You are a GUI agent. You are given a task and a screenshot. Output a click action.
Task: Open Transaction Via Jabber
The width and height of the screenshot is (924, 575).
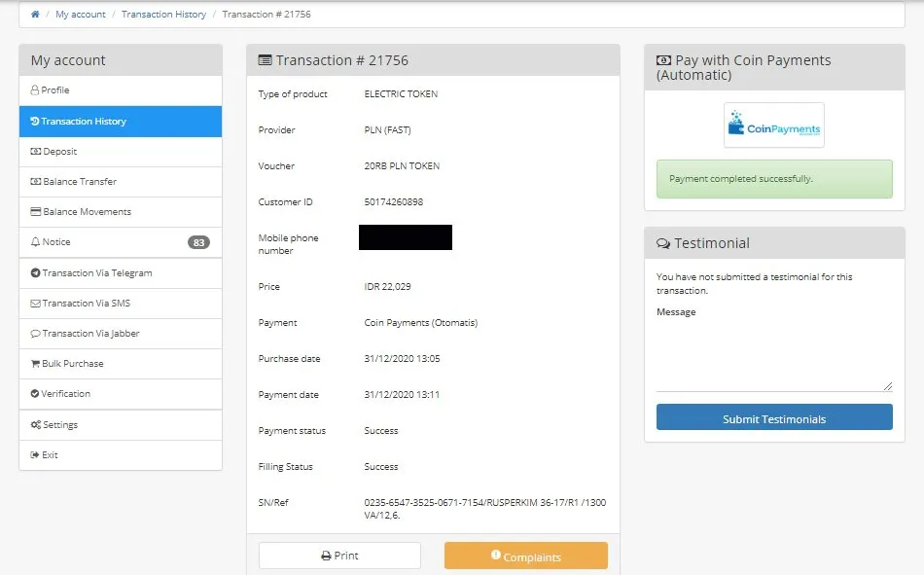click(121, 333)
